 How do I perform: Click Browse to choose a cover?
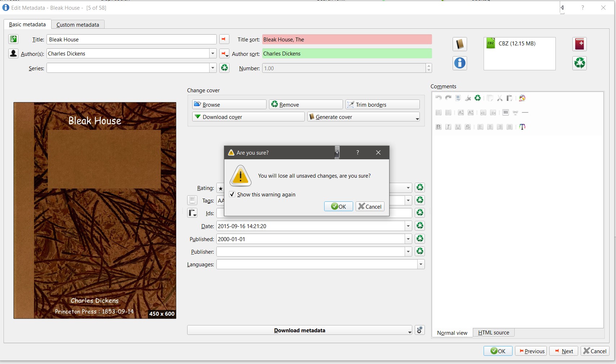click(229, 105)
